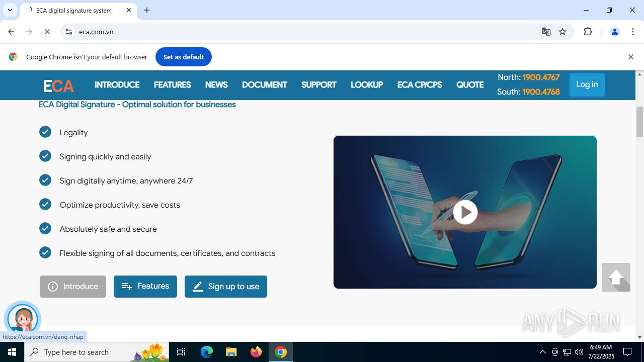The image size is (644, 362).
Task: Click checkmark beside Sign digitally anytime
Action: click(x=45, y=180)
